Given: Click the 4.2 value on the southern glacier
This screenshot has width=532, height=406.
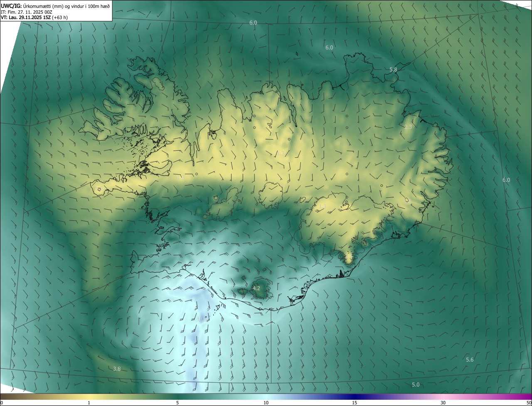Looking at the screenshot, I should (x=256, y=288).
